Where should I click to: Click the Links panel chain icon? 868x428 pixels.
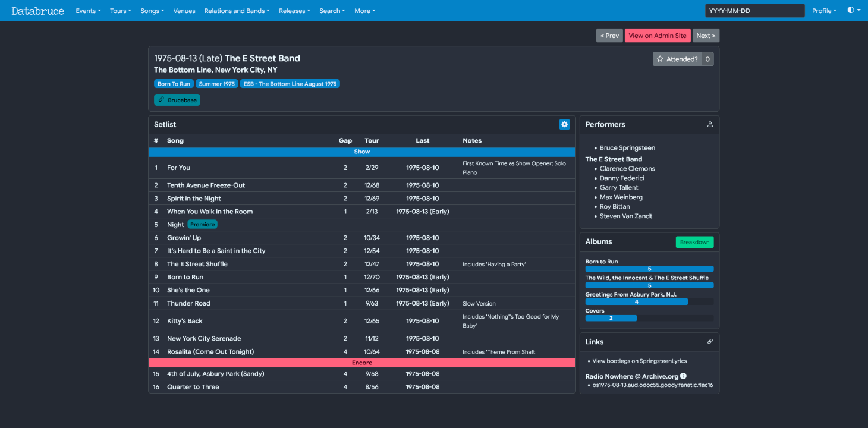click(710, 342)
